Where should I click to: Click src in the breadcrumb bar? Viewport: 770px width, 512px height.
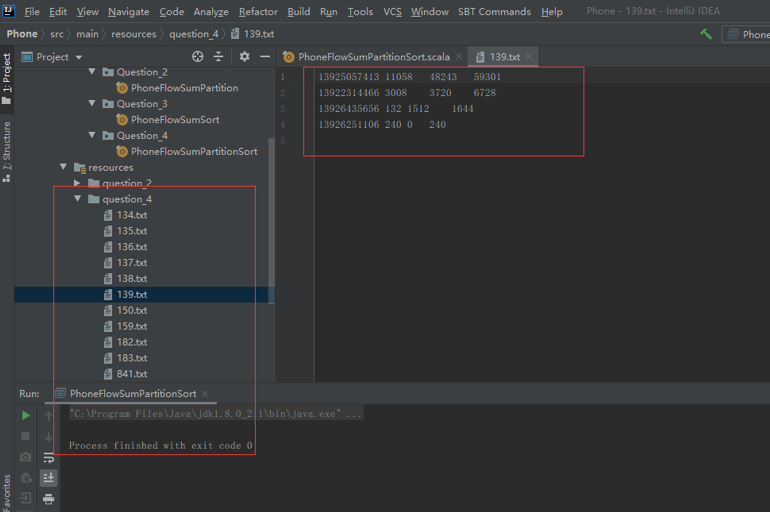pos(57,34)
